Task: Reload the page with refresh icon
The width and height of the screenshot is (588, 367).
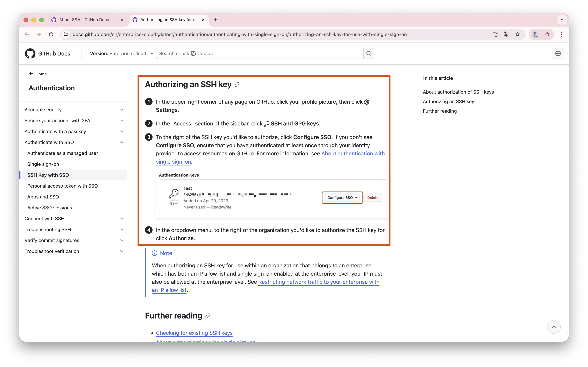Action: 51,34
